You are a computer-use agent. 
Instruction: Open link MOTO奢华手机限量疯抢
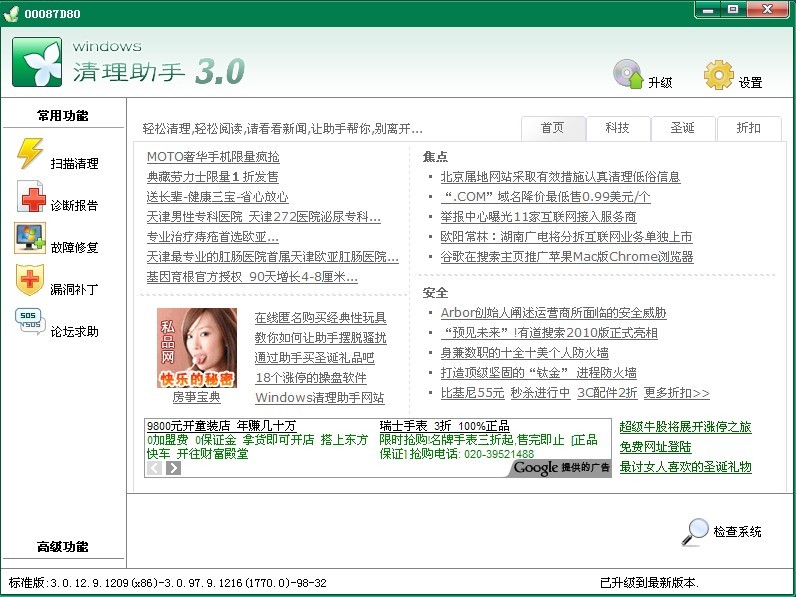point(213,157)
